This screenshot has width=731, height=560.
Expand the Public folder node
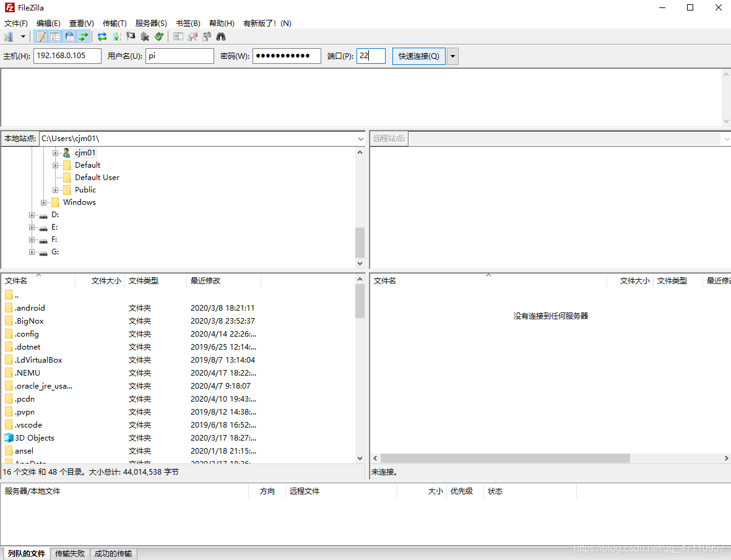coord(55,190)
